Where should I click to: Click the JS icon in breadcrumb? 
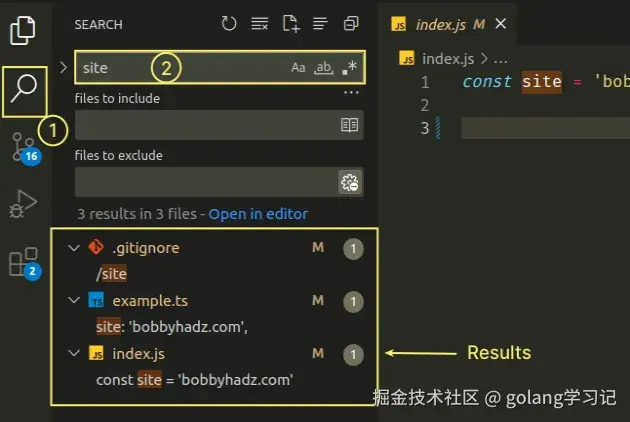pyautogui.click(x=407, y=59)
